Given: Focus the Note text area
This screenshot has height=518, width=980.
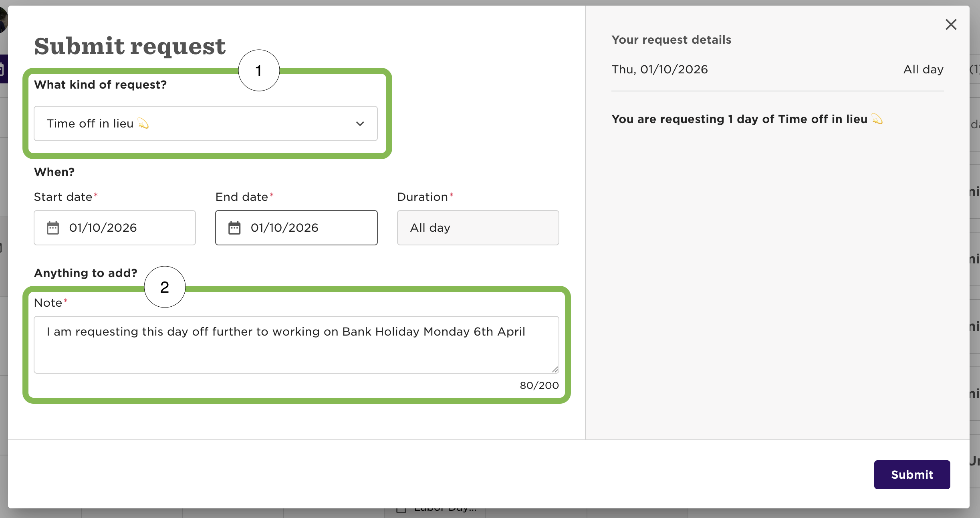Looking at the screenshot, I should (296, 345).
